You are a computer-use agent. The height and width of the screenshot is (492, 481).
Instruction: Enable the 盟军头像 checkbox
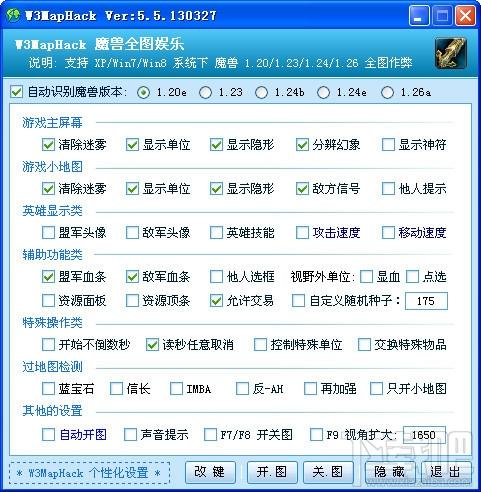click(48, 233)
